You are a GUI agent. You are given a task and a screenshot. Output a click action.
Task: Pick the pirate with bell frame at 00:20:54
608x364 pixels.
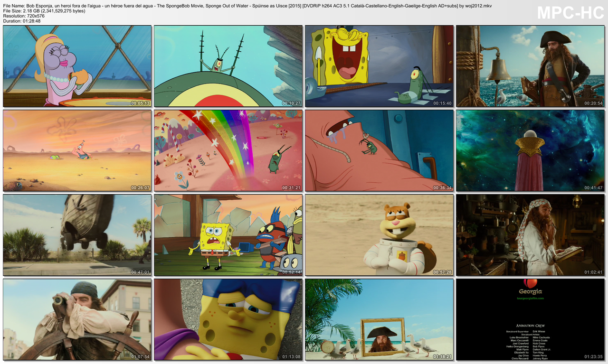pyautogui.click(x=530, y=66)
